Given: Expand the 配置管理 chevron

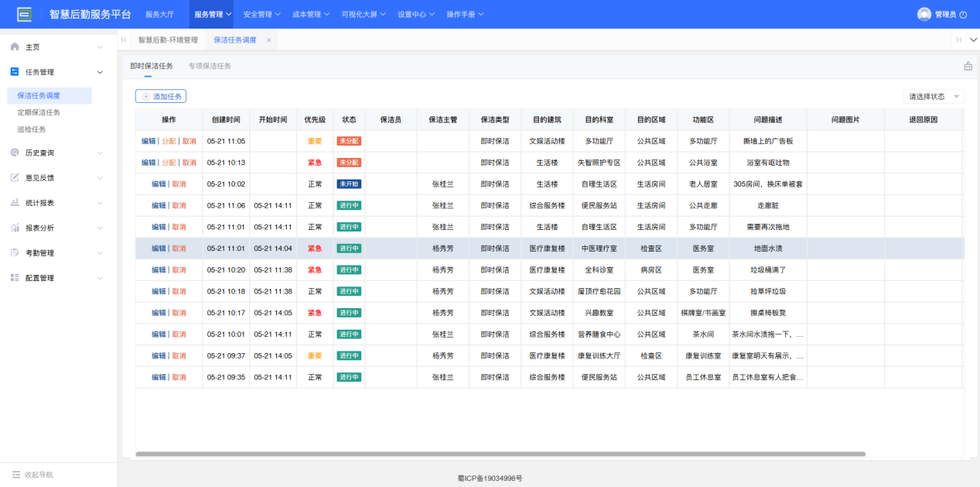Looking at the screenshot, I should [100, 277].
